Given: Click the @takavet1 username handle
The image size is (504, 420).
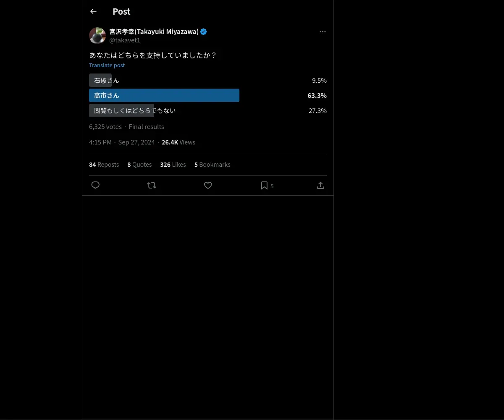Looking at the screenshot, I should tap(125, 40).
